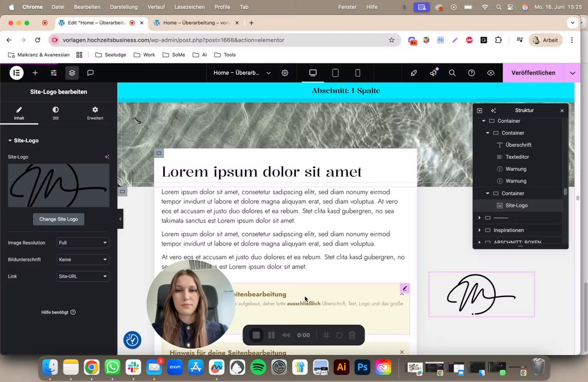Image resolution: width=588 pixels, height=382 pixels.
Task: Open the Notes speech bubble icon
Action: tap(90, 73)
